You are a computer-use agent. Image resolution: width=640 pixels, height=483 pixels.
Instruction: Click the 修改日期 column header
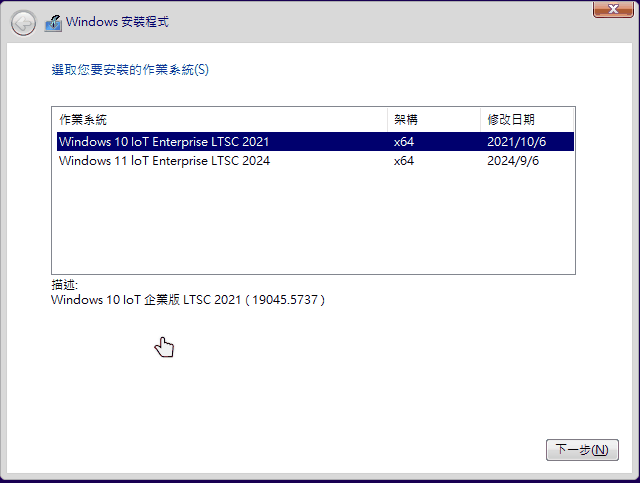coord(527,120)
